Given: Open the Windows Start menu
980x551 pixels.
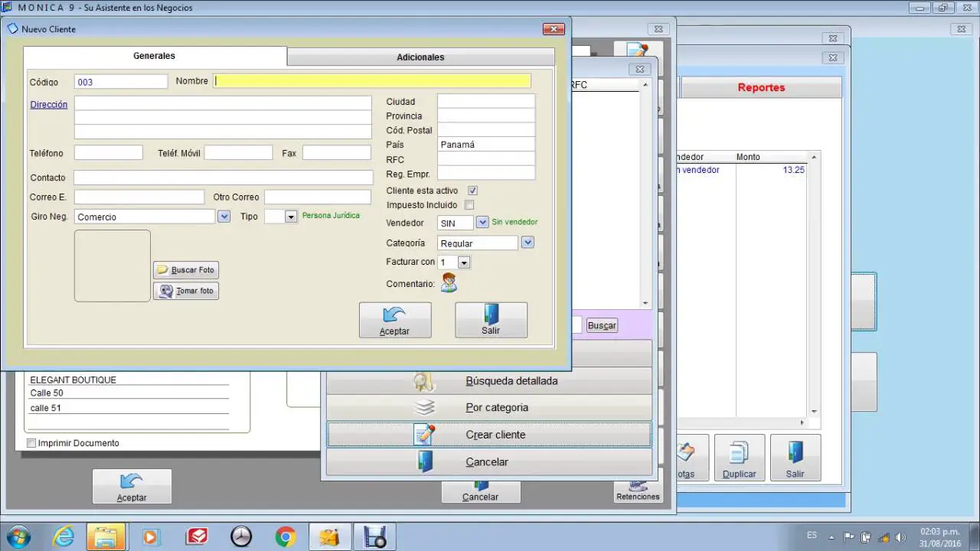Looking at the screenshot, I should click(18, 536).
